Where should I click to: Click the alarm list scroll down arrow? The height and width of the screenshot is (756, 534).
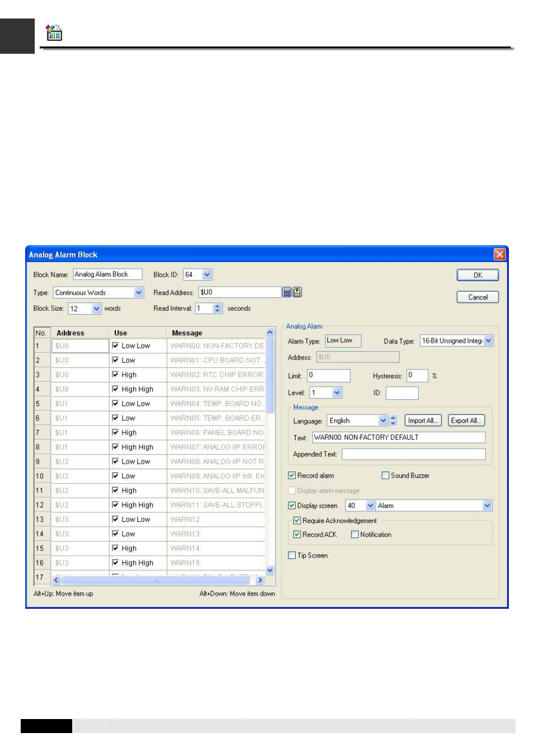click(x=270, y=570)
